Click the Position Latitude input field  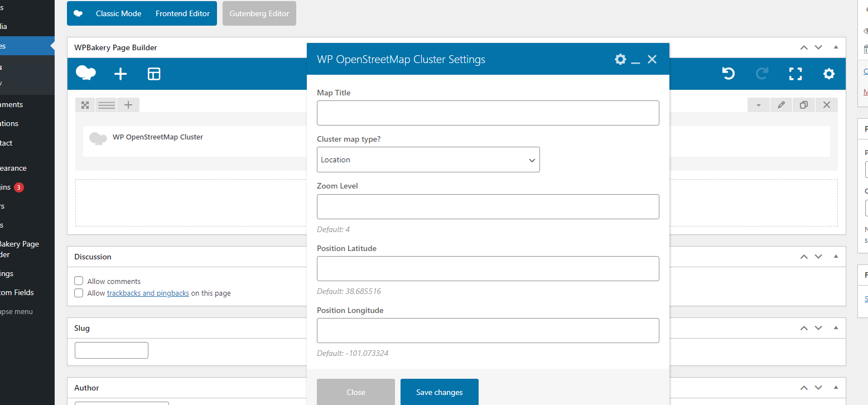point(488,268)
